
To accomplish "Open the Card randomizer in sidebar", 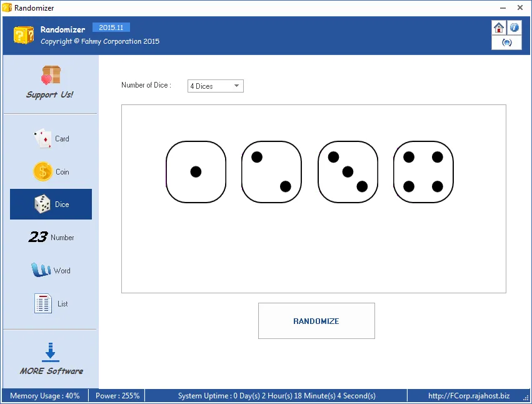I will pos(51,139).
